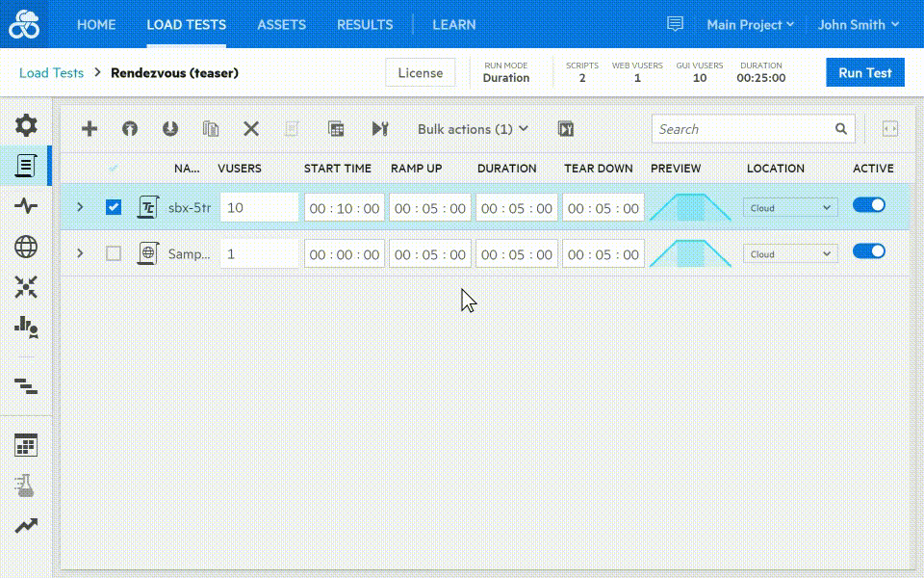Click the Search input field

741,129
